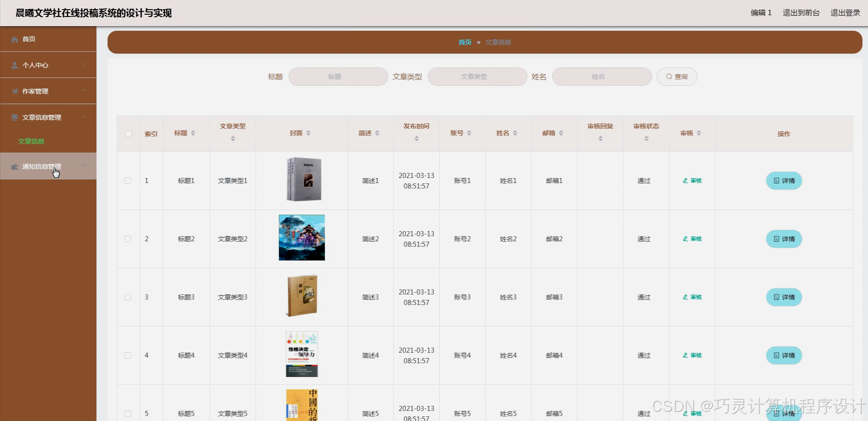
Task: Open the 通知信息管理 sidebar menu
Action: click(48, 166)
